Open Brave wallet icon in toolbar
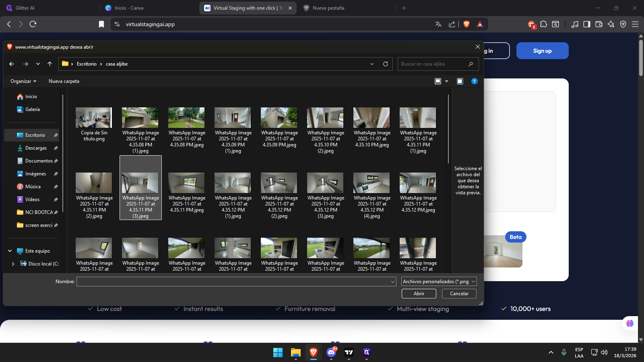The width and height of the screenshot is (644, 362). tap(599, 24)
